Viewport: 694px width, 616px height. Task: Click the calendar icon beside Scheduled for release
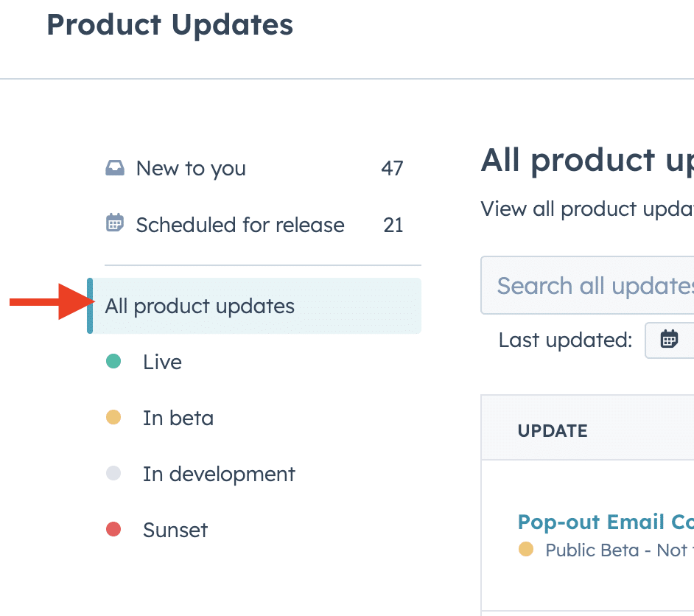[x=115, y=222]
